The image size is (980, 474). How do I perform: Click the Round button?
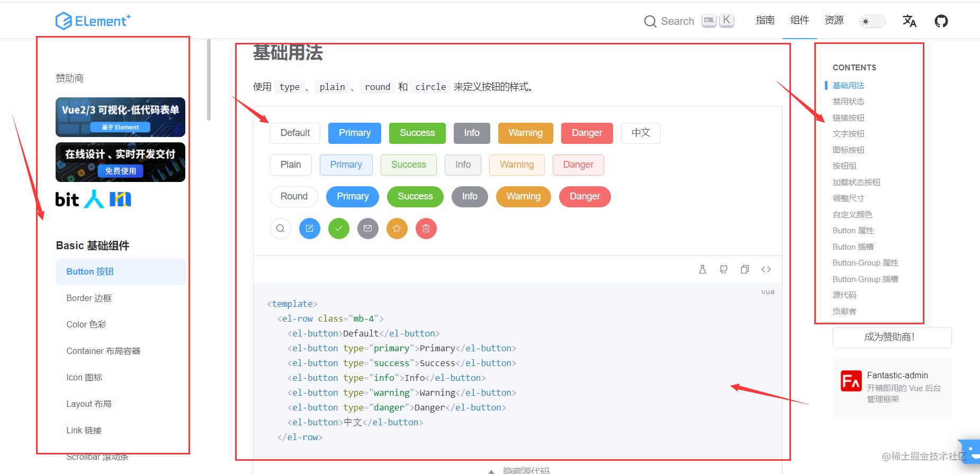coord(294,196)
